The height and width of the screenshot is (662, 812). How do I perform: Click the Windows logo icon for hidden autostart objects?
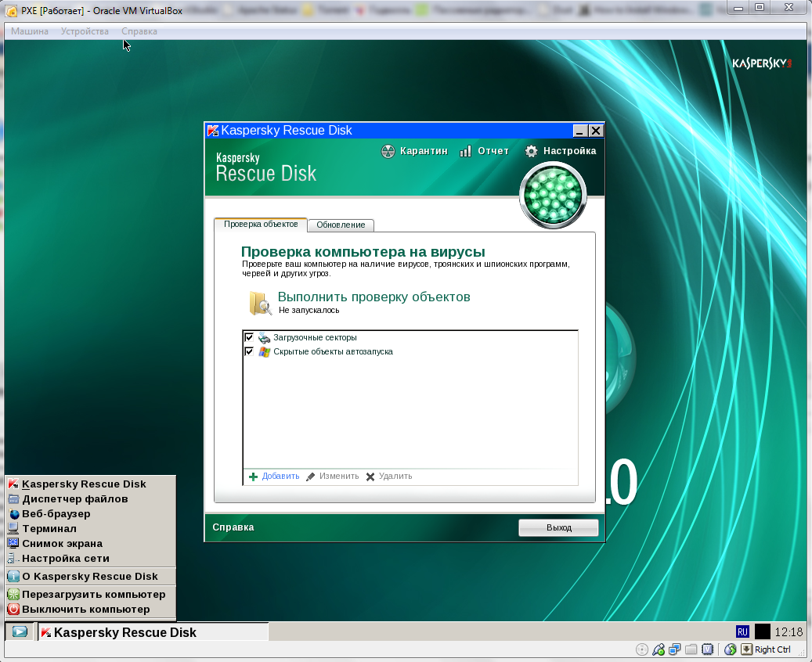pyautogui.click(x=264, y=352)
